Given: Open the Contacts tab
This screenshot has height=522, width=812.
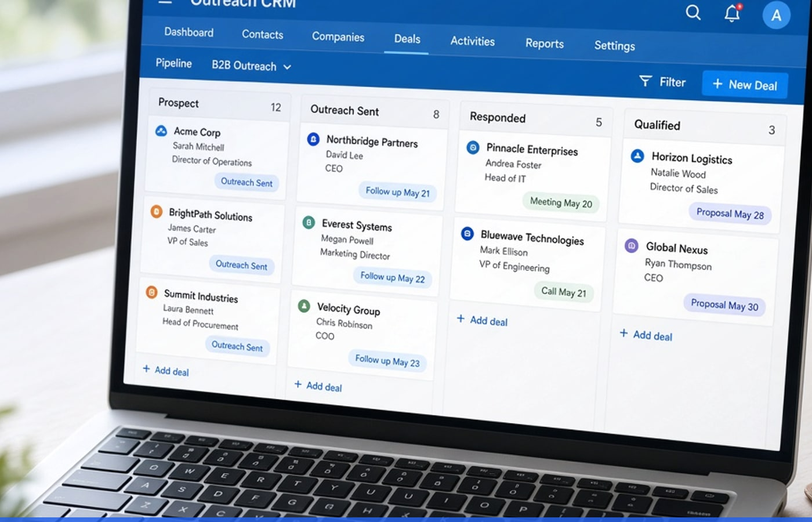Looking at the screenshot, I should pyautogui.click(x=263, y=35).
